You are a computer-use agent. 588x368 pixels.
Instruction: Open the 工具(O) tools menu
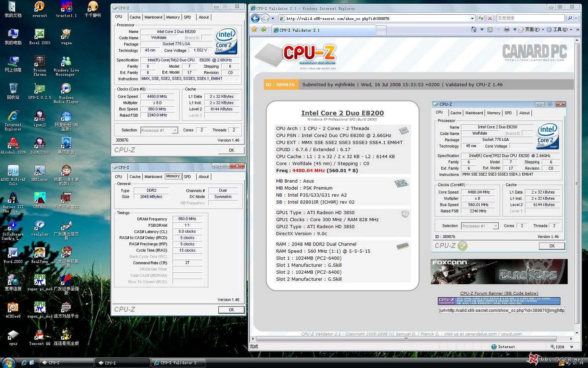pos(559,29)
